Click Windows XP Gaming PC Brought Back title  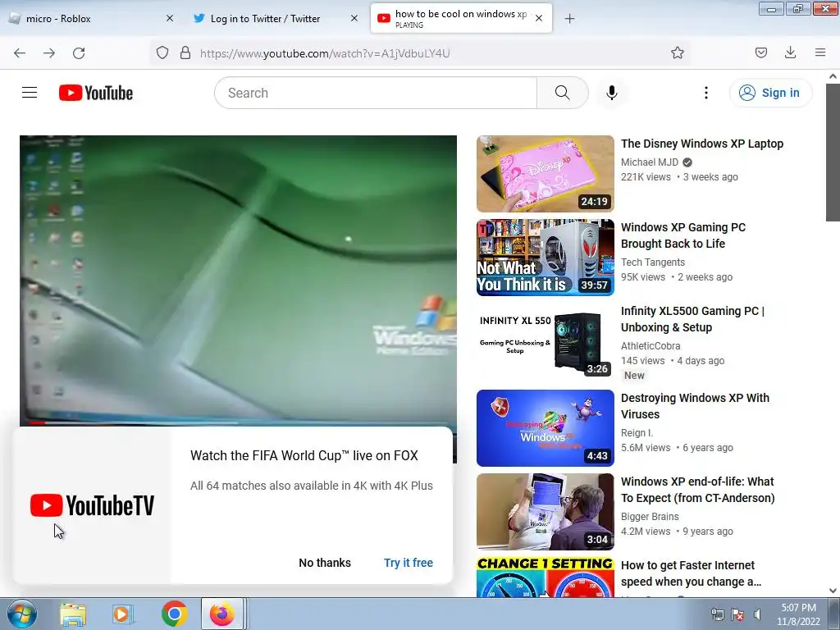click(683, 235)
